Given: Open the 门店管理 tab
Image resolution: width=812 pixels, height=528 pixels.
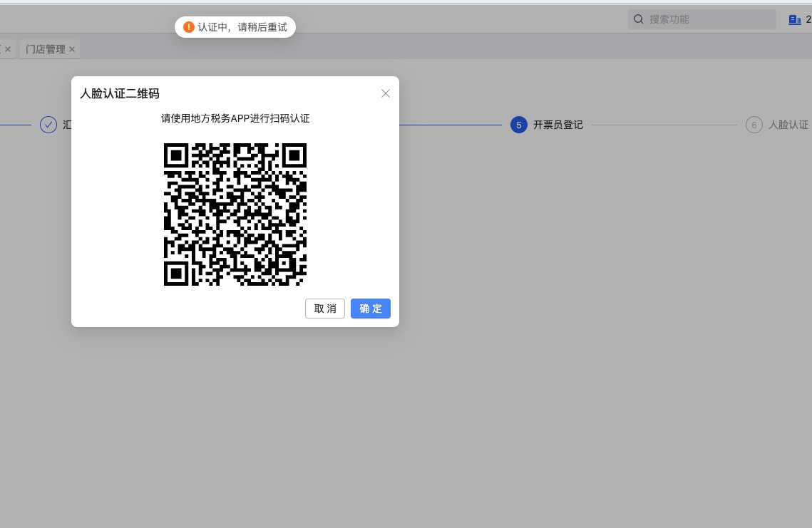Looking at the screenshot, I should (x=46, y=49).
